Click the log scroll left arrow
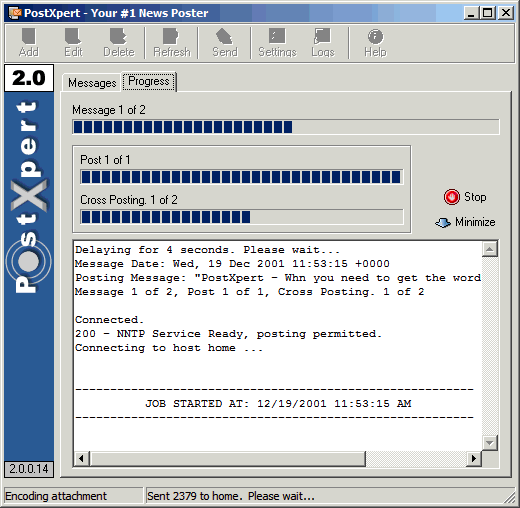The height and width of the screenshot is (508, 520). [x=81, y=459]
